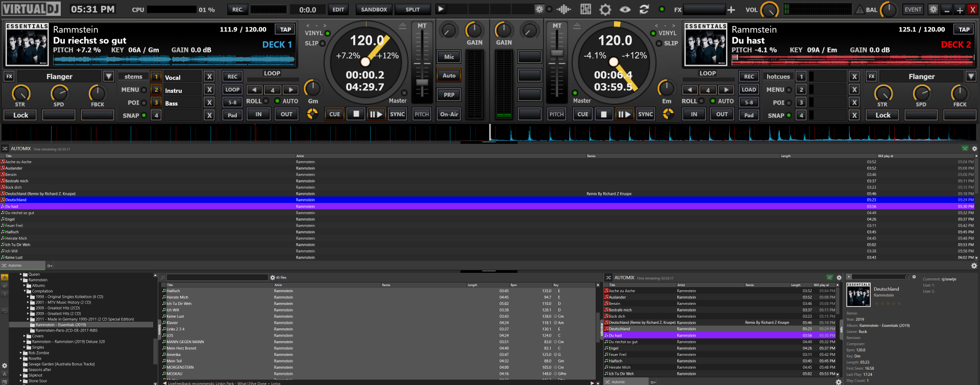The image size is (980, 385).
Task: Adjust the master VOL knob
Action: tap(769, 9)
